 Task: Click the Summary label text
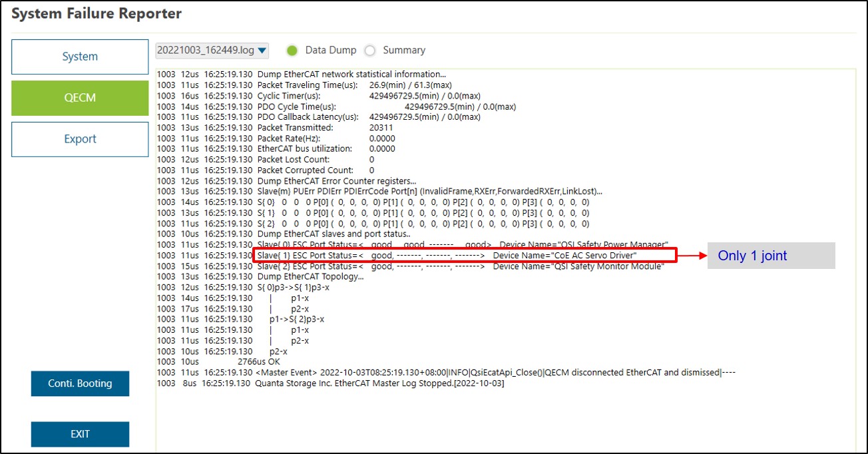click(403, 51)
